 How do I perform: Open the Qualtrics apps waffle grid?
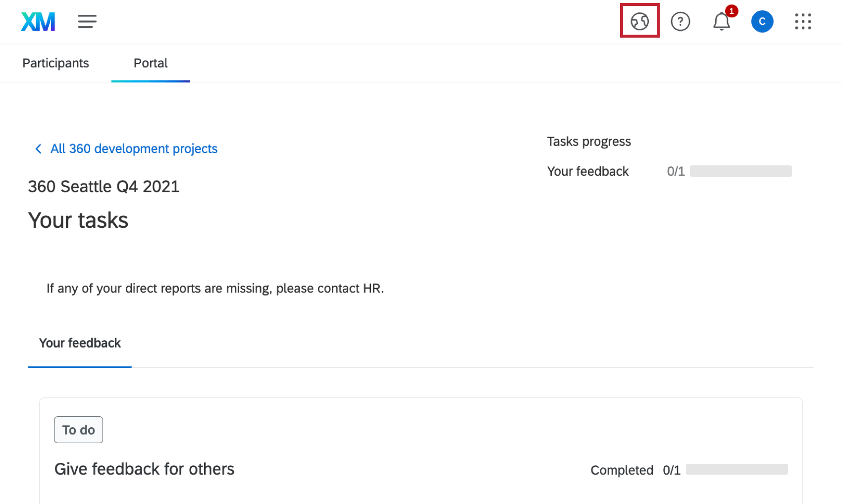tap(803, 22)
